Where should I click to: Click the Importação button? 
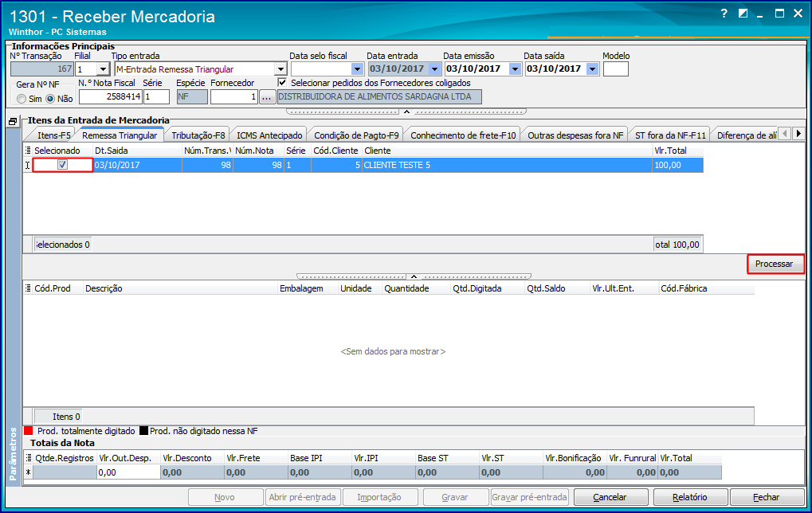point(379,497)
